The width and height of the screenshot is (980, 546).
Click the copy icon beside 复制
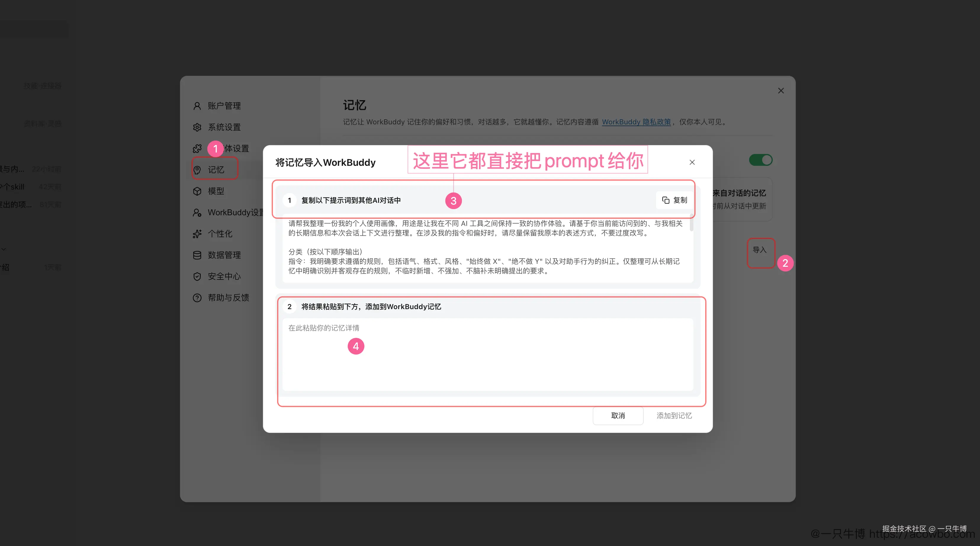(666, 200)
